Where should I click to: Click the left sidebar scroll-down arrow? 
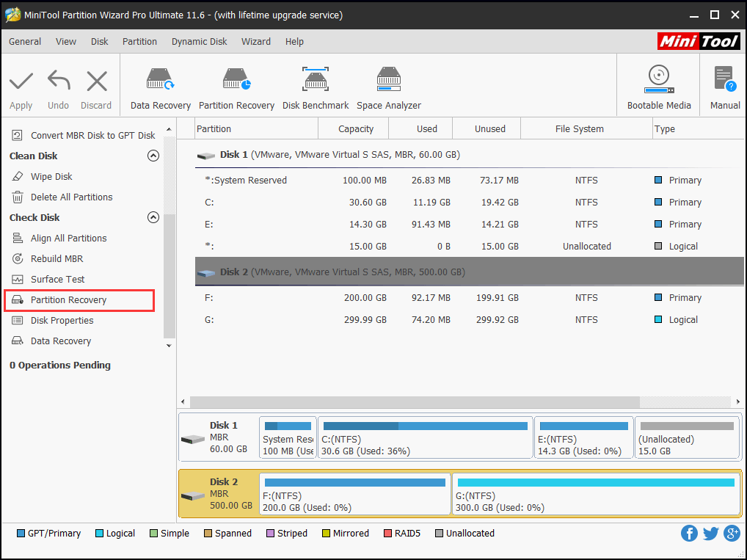pyautogui.click(x=169, y=346)
